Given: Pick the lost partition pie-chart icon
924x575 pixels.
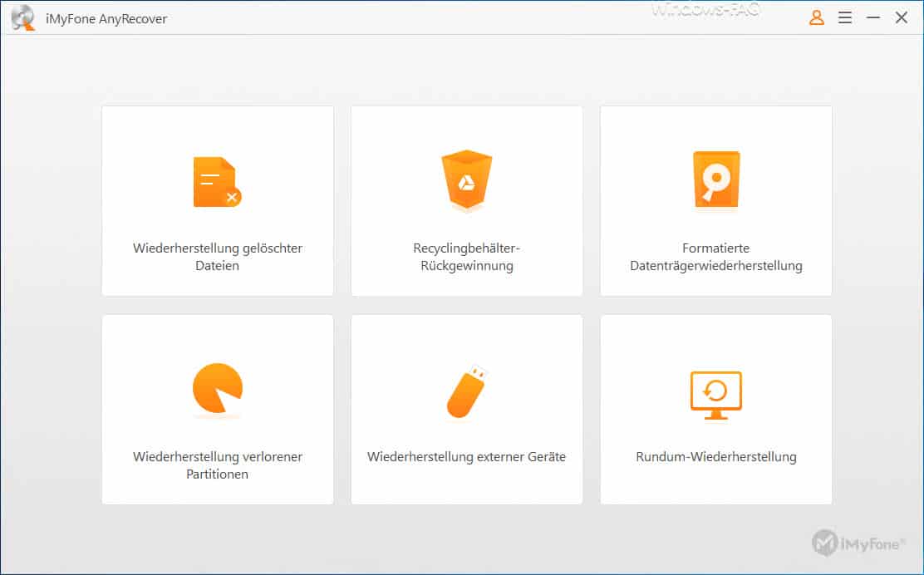Looking at the screenshot, I should click(218, 388).
